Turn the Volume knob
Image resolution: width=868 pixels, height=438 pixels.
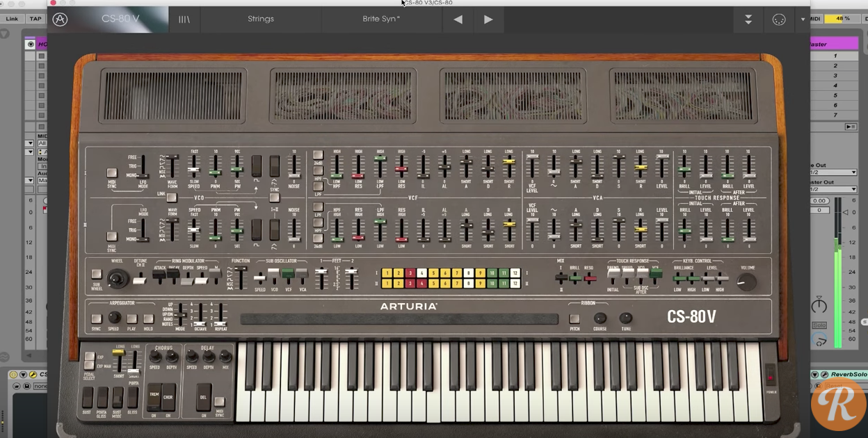(x=746, y=282)
